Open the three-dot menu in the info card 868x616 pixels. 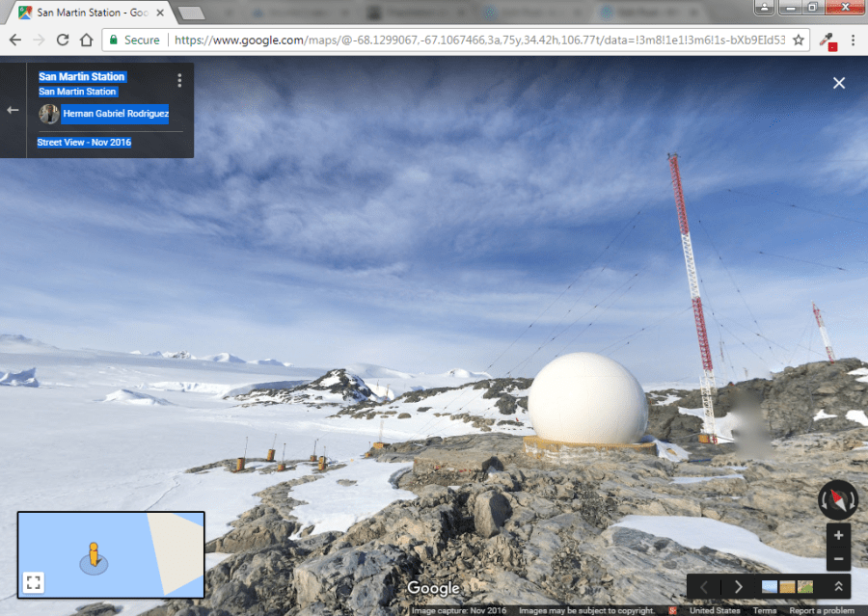click(x=179, y=80)
